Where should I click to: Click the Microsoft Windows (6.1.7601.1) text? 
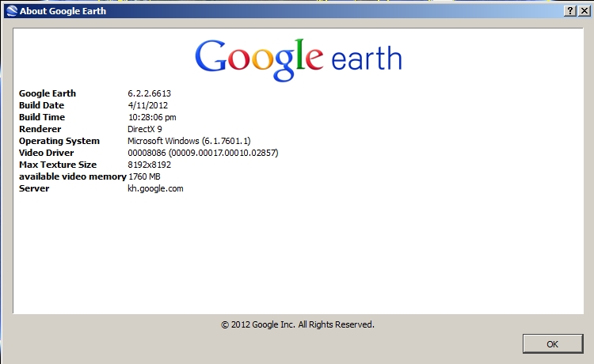click(x=189, y=141)
